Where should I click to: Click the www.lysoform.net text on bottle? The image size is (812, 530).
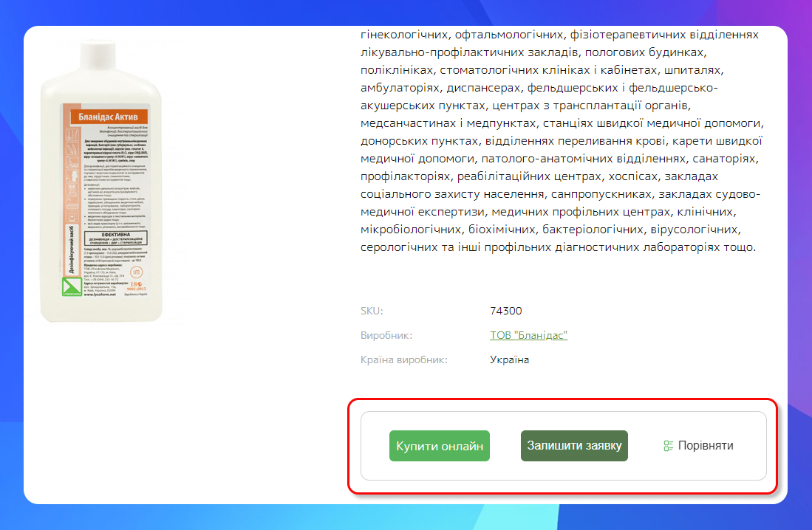point(100,295)
